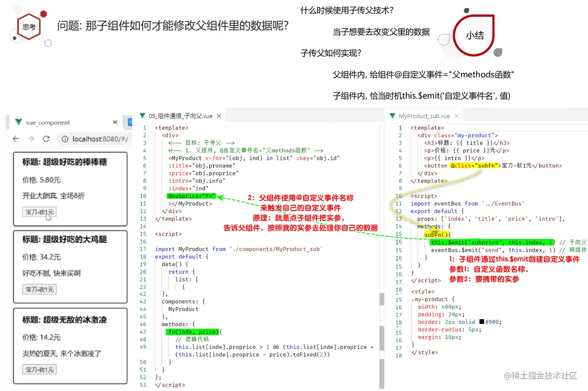Click the :index="ind" attribute line
The image size is (588, 391).
188,188
